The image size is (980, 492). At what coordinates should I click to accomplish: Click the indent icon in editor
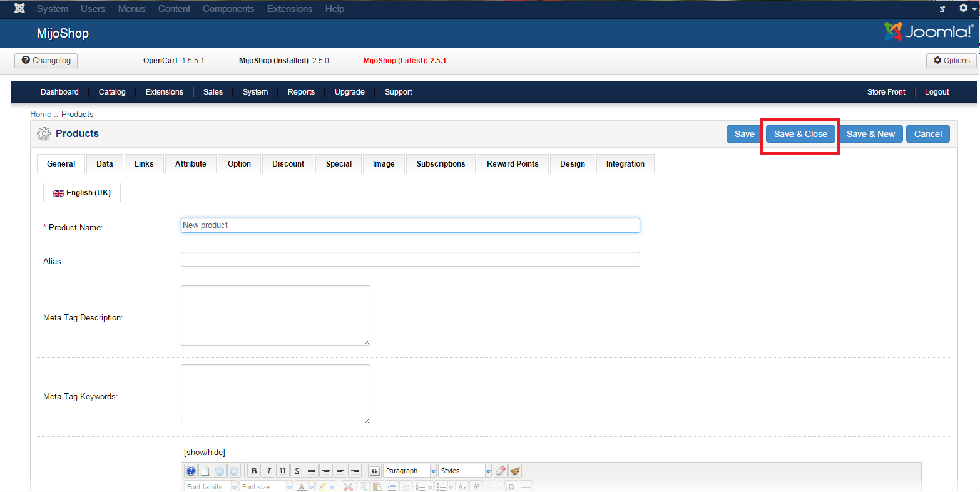[392, 486]
